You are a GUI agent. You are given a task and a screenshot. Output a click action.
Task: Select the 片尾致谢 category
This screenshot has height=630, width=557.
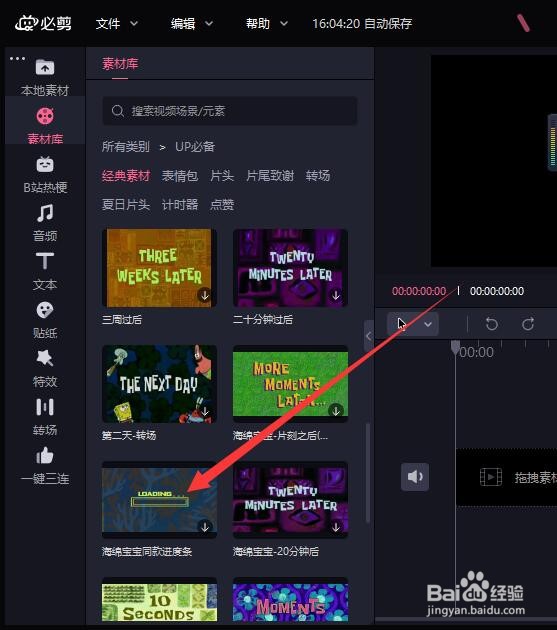[270, 176]
